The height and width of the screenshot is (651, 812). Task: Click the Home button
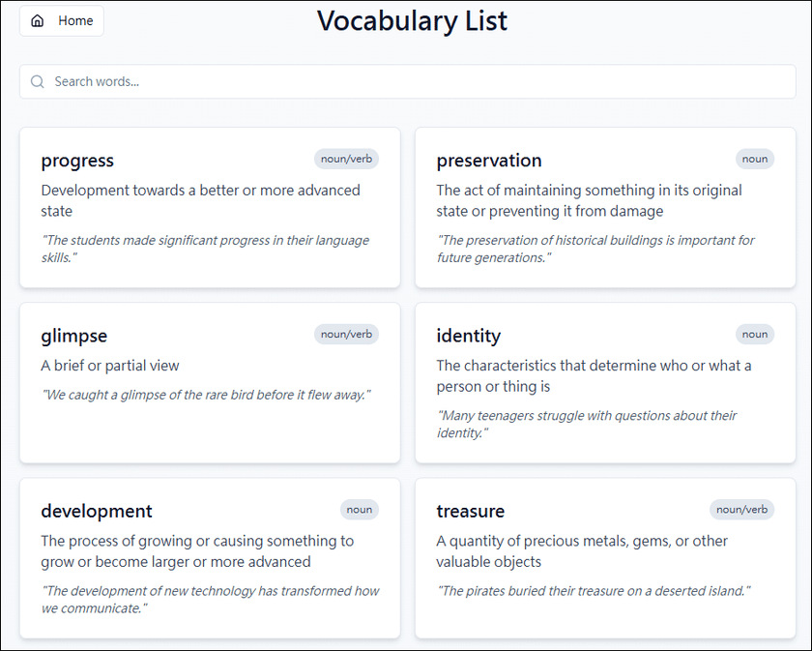pos(62,20)
